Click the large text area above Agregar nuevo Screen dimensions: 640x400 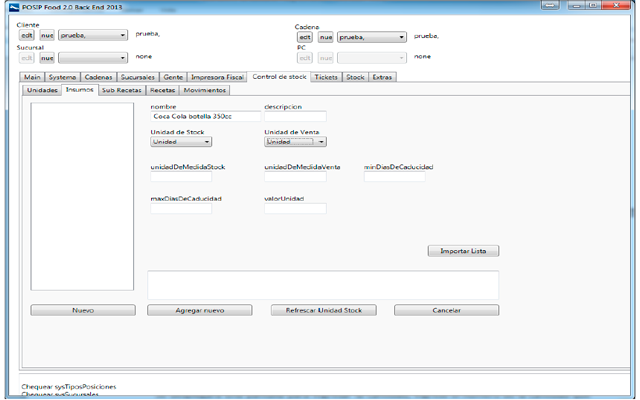pos(323,285)
